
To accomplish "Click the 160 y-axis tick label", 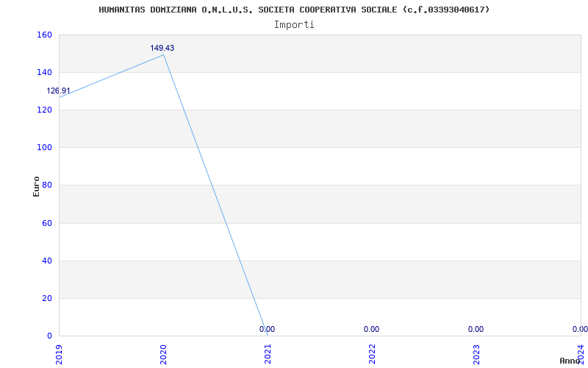I will pos(44,35).
